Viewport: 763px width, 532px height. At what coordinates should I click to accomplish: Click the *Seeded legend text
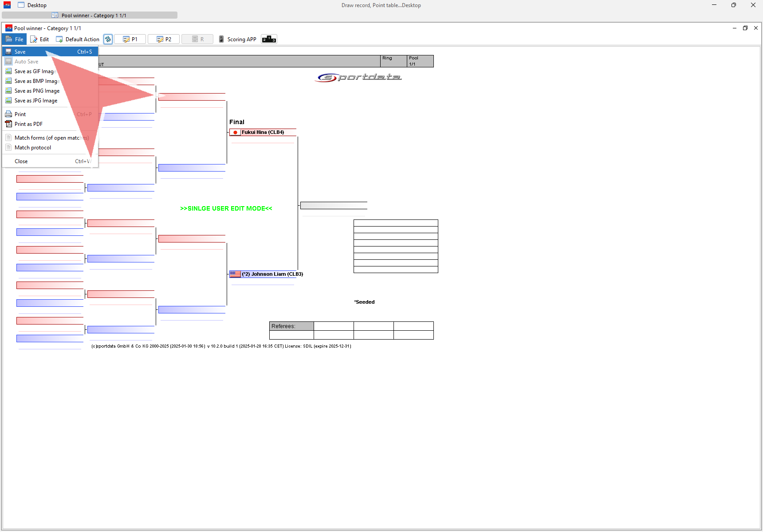click(x=364, y=302)
